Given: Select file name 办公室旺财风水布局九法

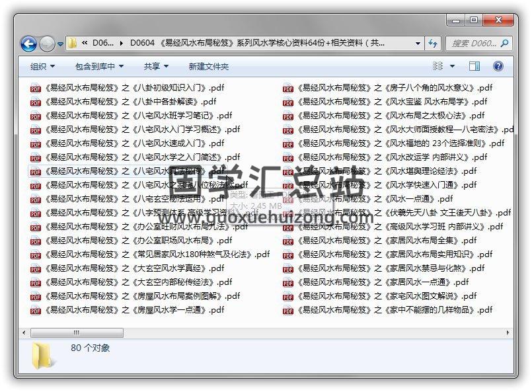Looking at the screenshot, I should pyautogui.click(x=146, y=227).
